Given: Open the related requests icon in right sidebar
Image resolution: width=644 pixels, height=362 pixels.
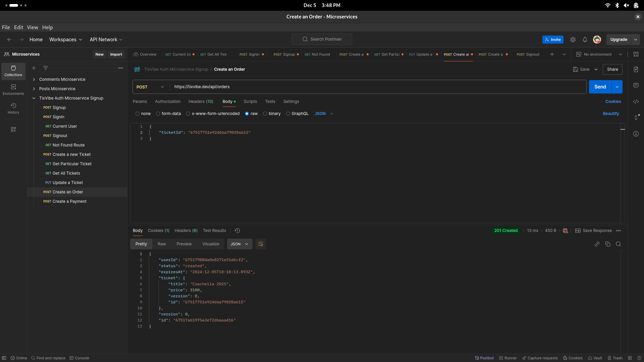Looking at the screenshot, I should (x=637, y=117).
